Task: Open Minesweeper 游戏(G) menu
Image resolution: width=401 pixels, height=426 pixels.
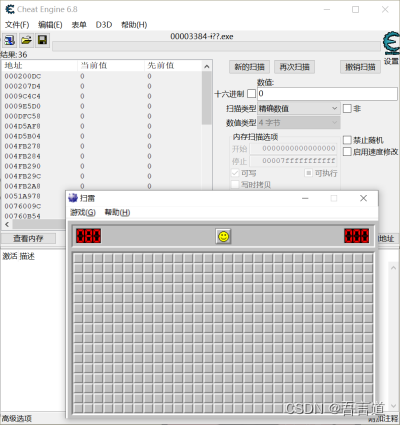Action: pyautogui.click(x=83, y=212)
